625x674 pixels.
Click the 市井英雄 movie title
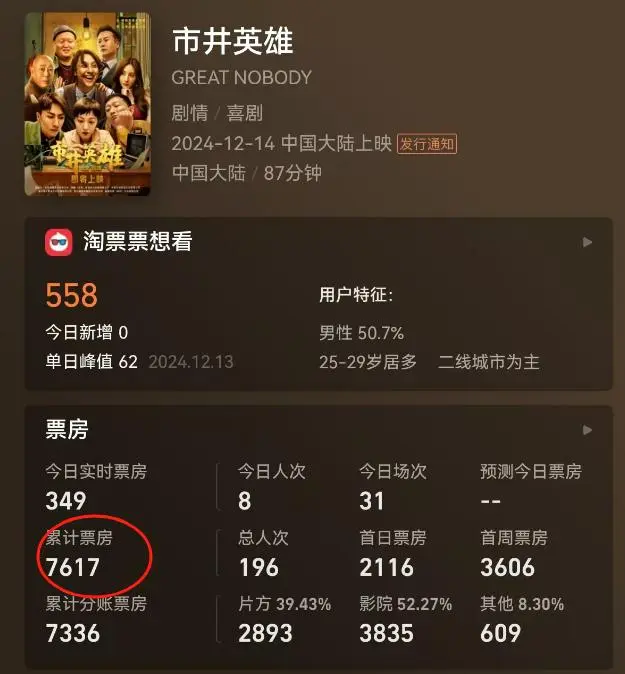tap(233, 41)
